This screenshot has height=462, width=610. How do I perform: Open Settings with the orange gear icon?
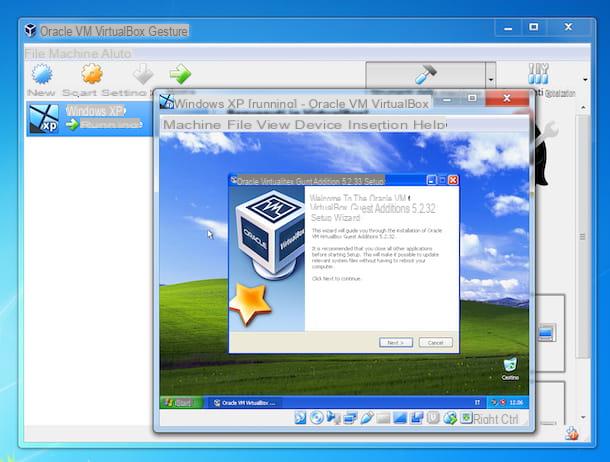click(x=92, y=74)
